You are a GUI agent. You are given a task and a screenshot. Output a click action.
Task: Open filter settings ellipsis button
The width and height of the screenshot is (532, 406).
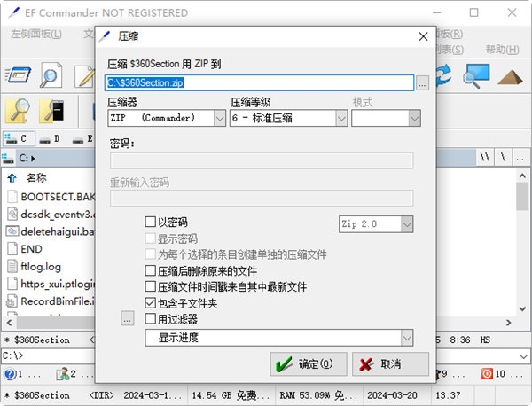[127, 318]
